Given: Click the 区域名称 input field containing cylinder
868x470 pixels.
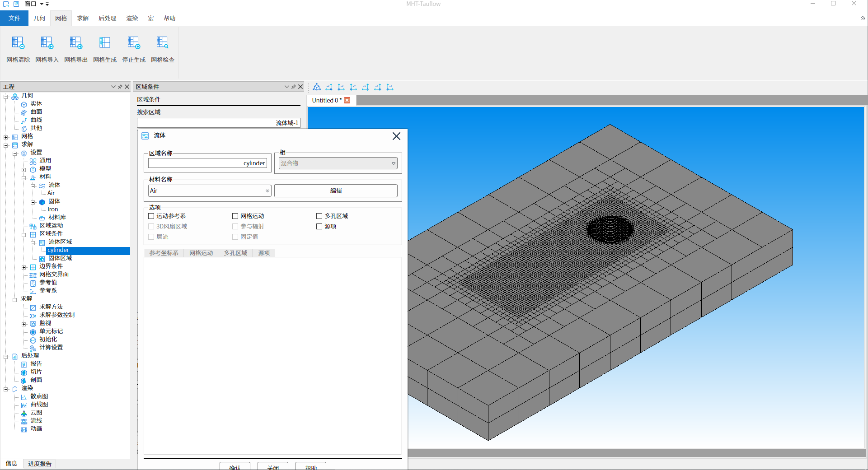Looking at the screenshot, I should point(207,163).
